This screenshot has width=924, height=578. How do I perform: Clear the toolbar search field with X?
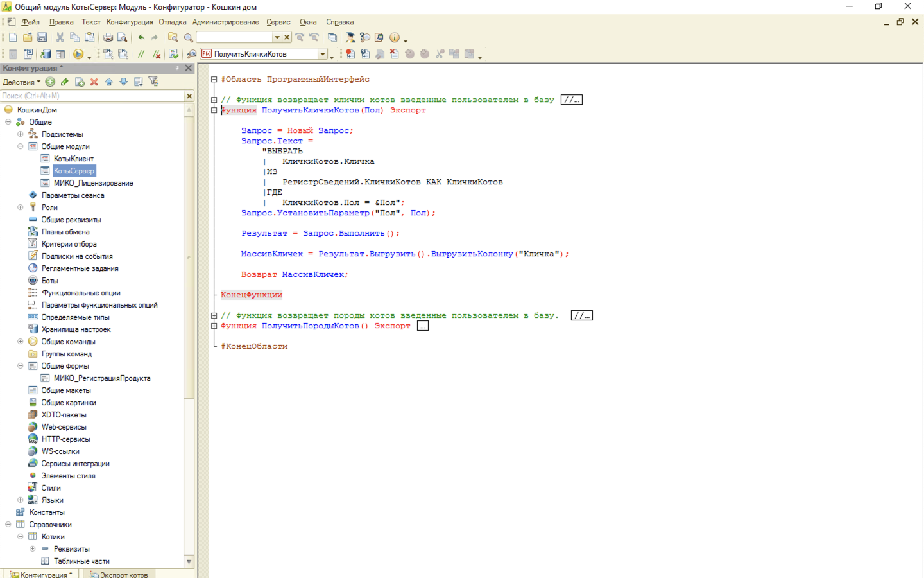(x=287, y=37)
